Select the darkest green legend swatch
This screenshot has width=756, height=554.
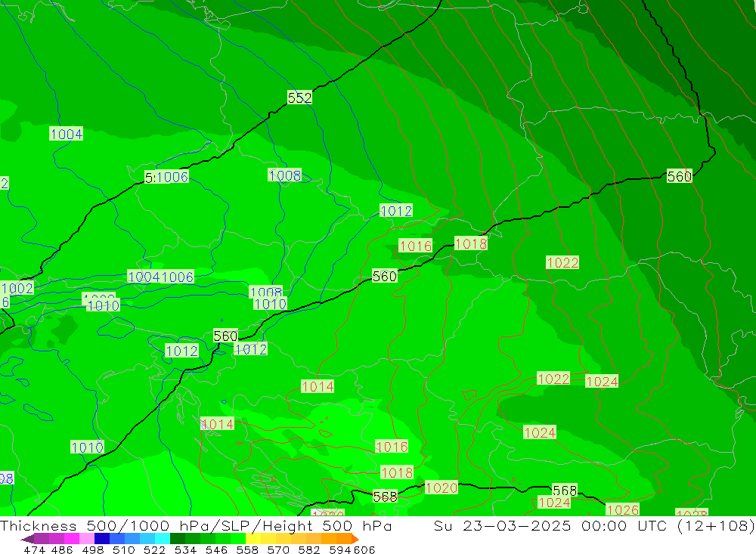[x=178, y=539]
